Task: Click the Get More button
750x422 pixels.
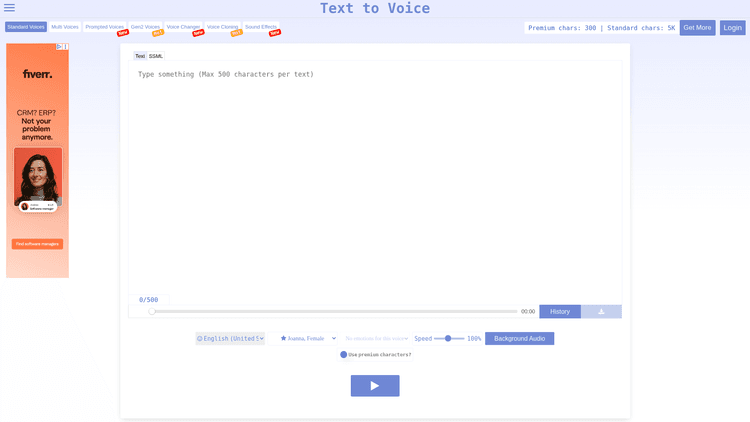Action: 697,28
